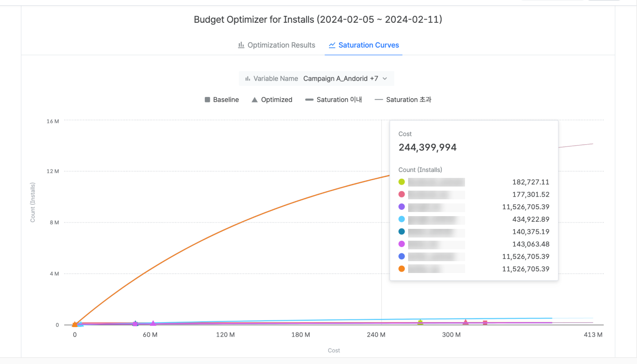Toggle the Saturation 이내 legend entry
This screenshot has height=364, width=637.
pyautogui.click(x=334, y=100)
